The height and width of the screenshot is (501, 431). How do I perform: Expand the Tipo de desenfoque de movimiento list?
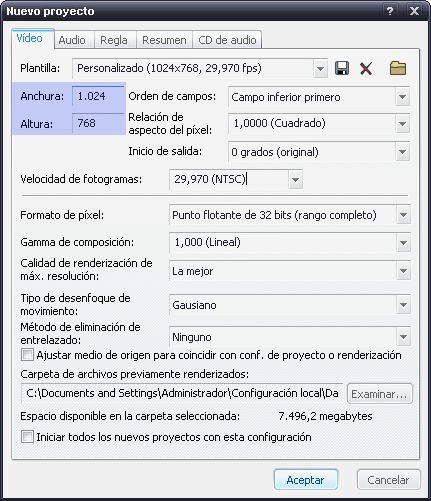[403, 305]
